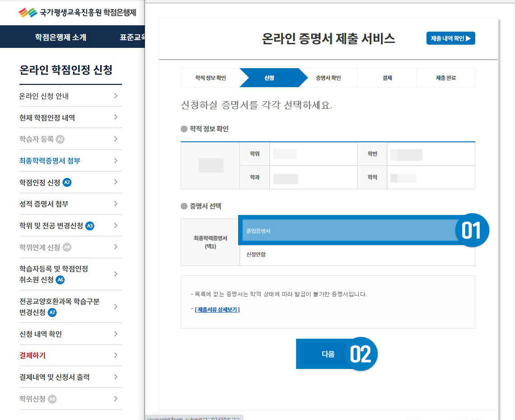Open 최종학력증명서 첨부 in the sidebar
Image resolution: width=515 pixels, height=420 pixels.
pos(50,161)
